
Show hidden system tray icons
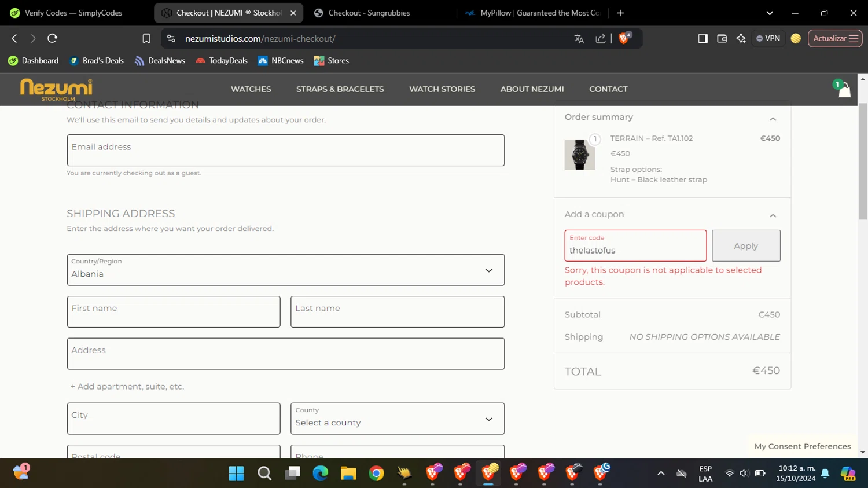(661, 474)
